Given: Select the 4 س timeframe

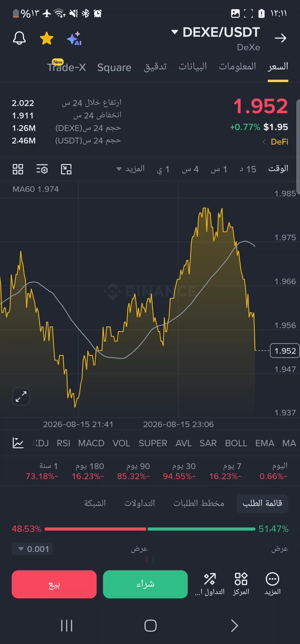Looking at the screenshot, I should [190, 169].
